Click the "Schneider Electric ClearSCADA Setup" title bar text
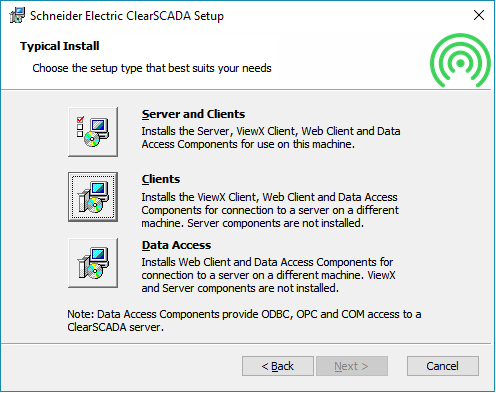This screenshot has width=496, height=393. [127, 16]
